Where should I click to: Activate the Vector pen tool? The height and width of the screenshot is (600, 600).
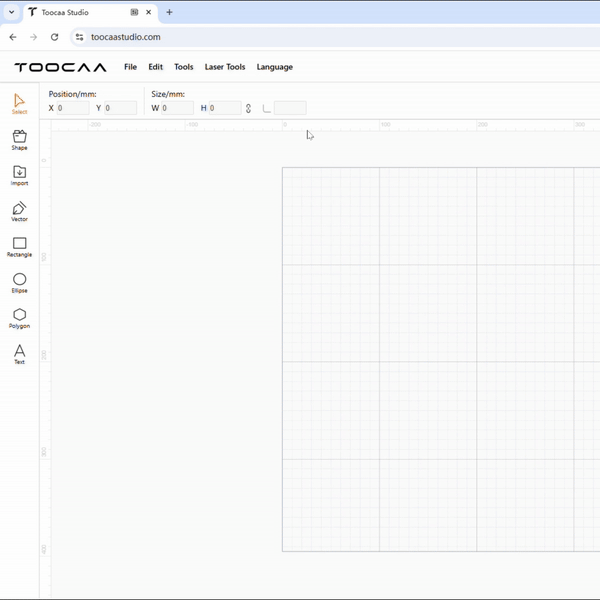click(x=19, y=211)
